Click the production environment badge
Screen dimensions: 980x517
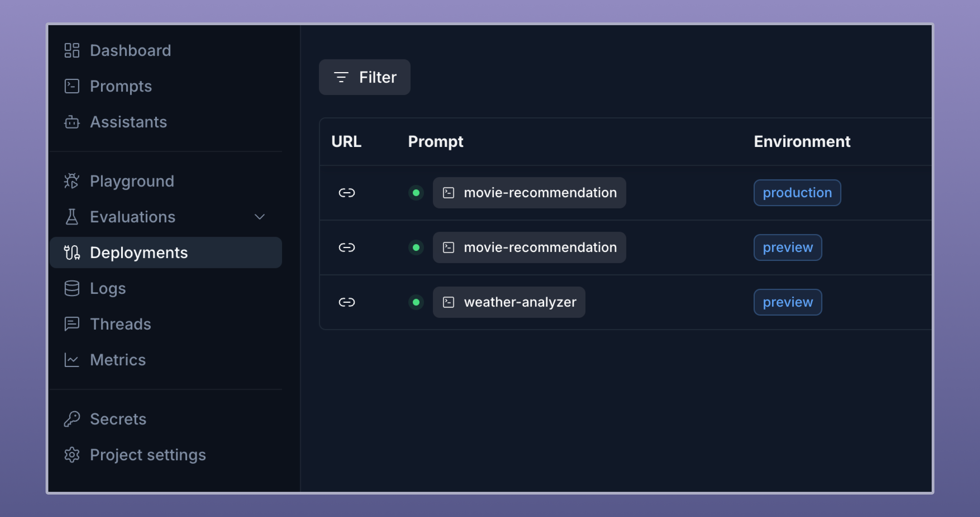pos(797,193)
